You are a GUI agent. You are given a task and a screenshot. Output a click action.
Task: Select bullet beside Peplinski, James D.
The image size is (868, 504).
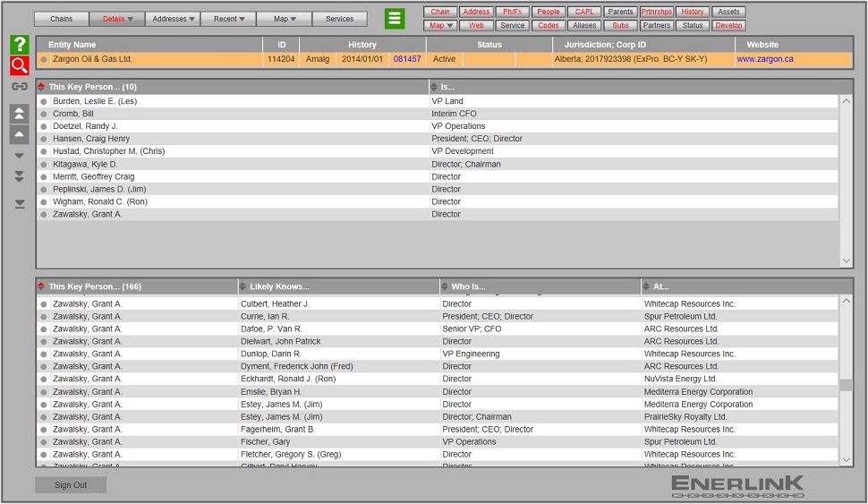[44, 190]
